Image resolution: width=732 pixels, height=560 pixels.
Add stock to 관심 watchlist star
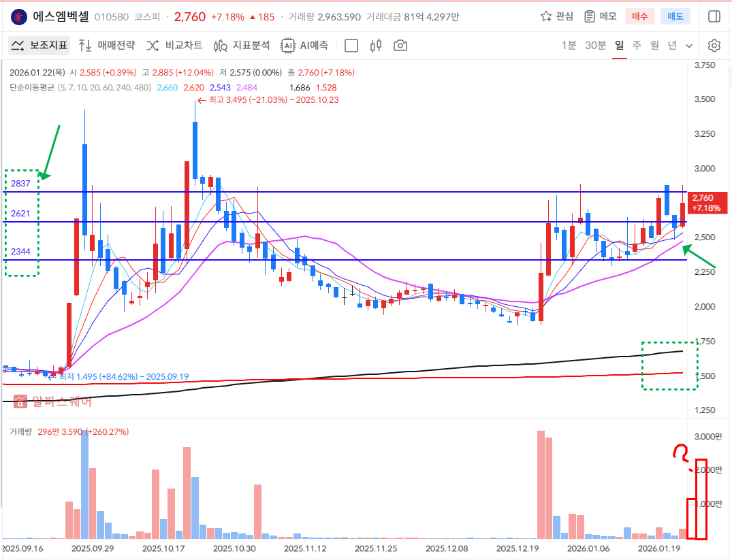tap(556, 16)
